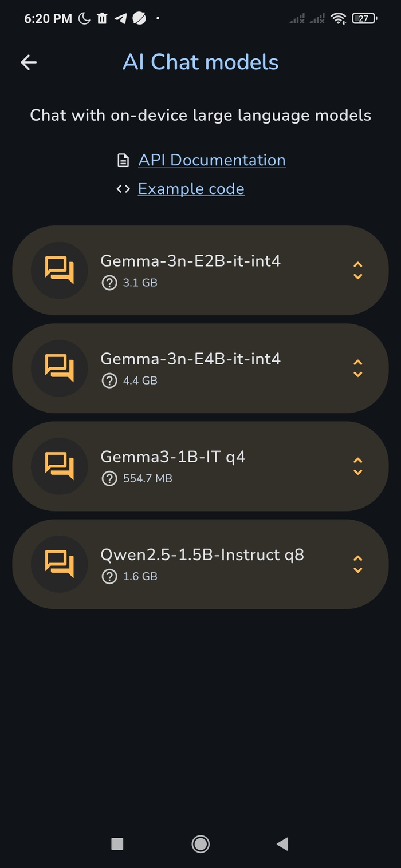The image size is (401, 868).
Task: Select the Qwen2.5-1.5B-Instruct q8 model name
Action: [x=202, y=554]
